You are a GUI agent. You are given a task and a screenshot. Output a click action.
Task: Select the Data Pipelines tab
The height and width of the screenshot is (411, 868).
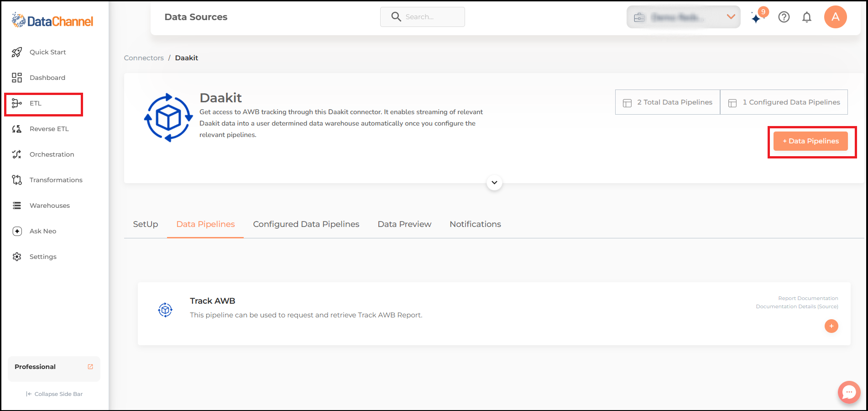pos(205,224)
